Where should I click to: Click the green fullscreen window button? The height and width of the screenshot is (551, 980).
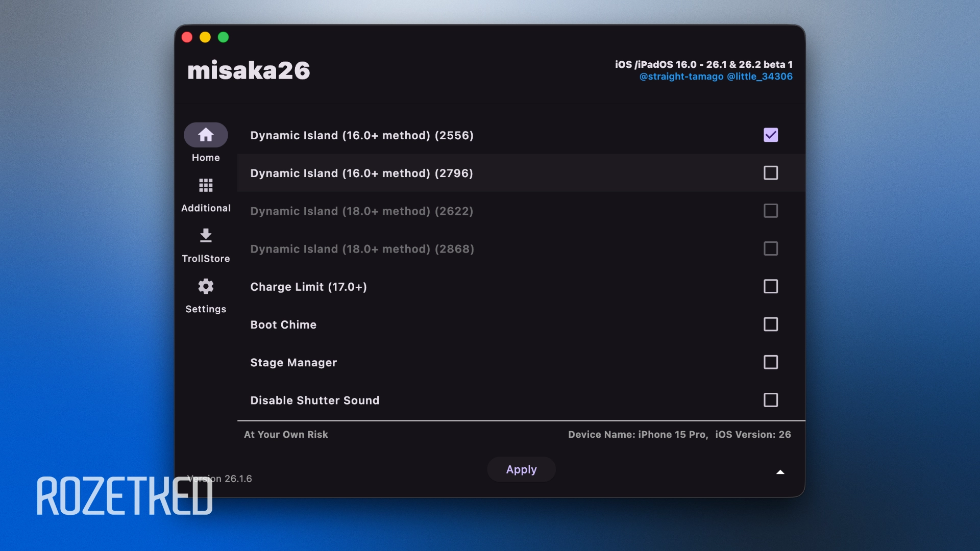[223, 37]
